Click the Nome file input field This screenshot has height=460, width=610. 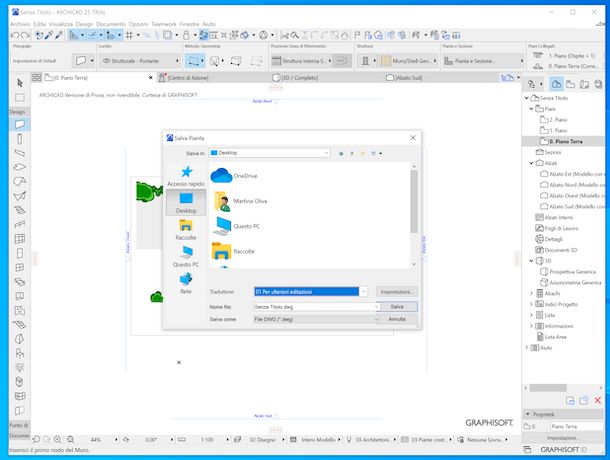(x=314, y=307)
